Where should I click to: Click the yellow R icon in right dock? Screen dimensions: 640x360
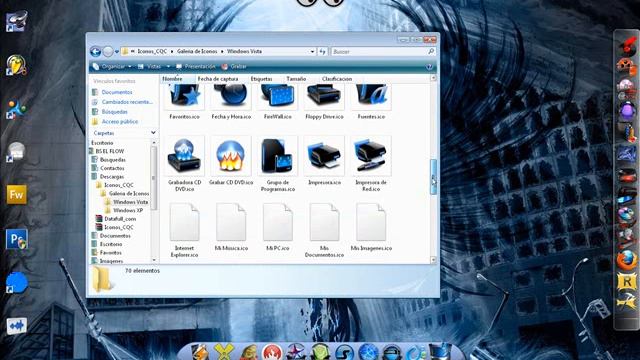pyautogui.click(x=627, y=282)
